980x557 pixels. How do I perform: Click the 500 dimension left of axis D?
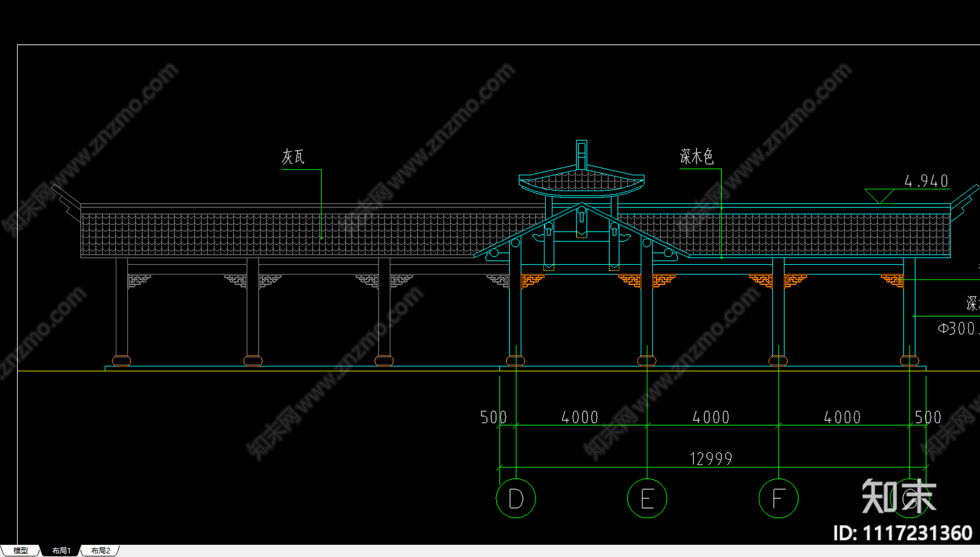493,417
